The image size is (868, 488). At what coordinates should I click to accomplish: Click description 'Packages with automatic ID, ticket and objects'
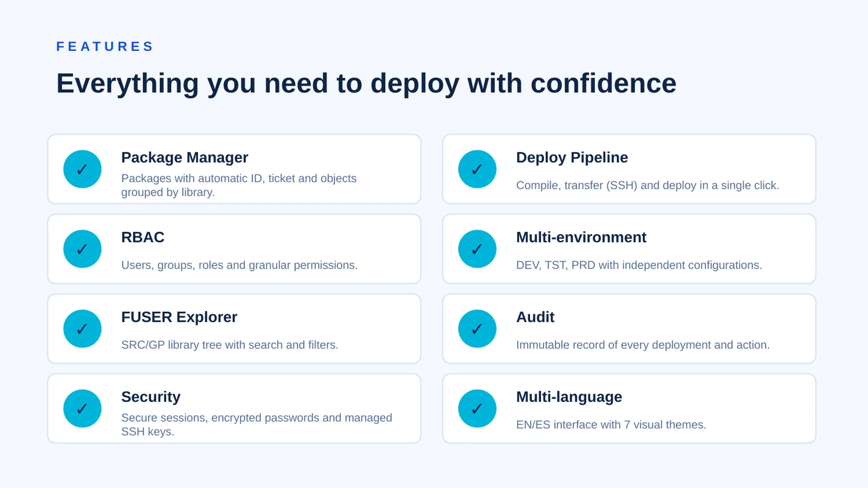point(239,179)
